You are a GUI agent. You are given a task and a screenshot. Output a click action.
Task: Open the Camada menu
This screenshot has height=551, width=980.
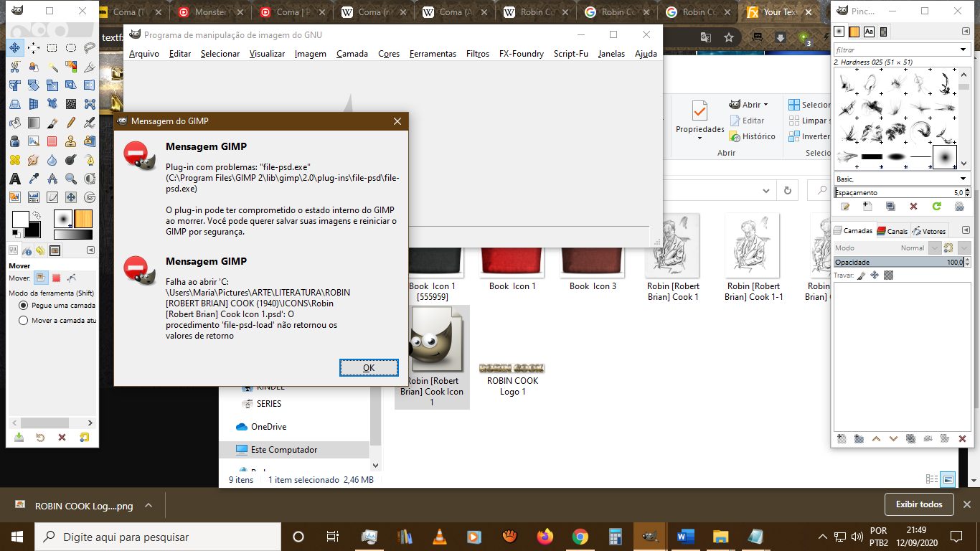(x=352, y=54)
